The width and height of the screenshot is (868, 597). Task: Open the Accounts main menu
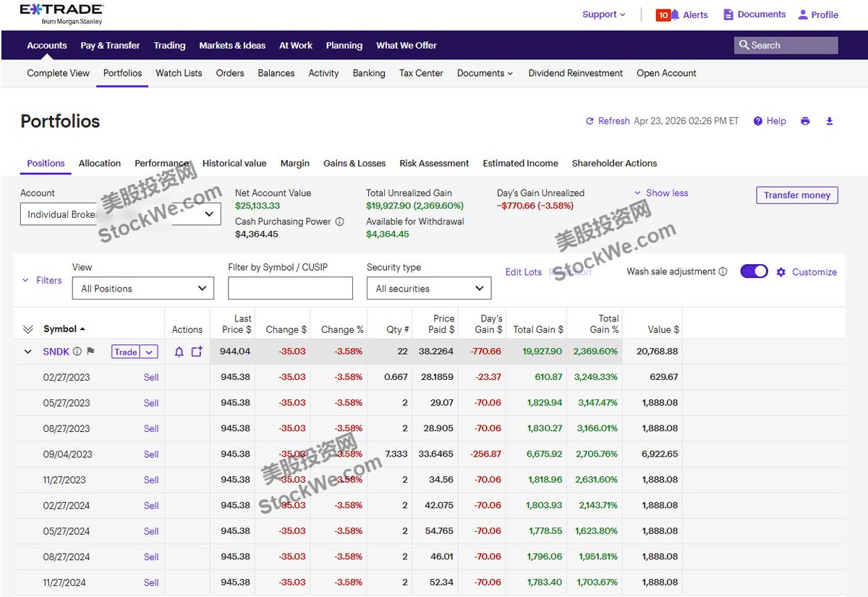click(x=47, y=45)
